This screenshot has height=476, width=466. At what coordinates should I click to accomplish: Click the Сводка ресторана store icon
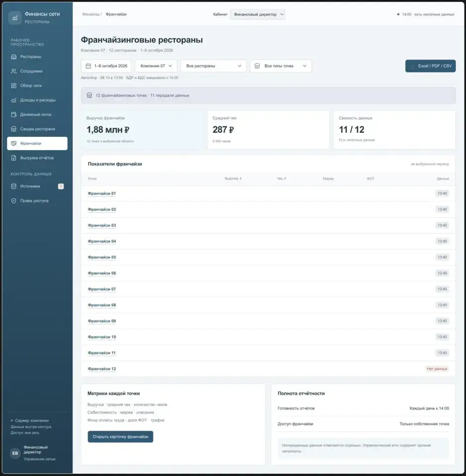click(14, 129)
